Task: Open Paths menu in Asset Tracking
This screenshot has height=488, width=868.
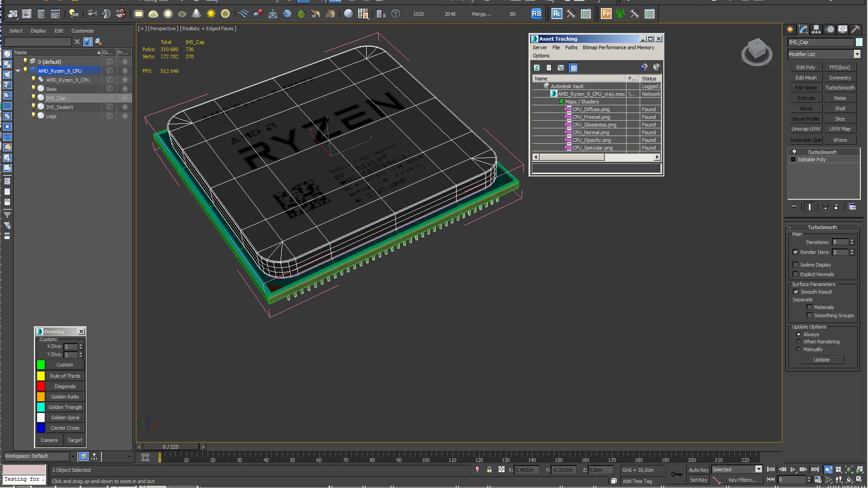Action: point(571,47)
